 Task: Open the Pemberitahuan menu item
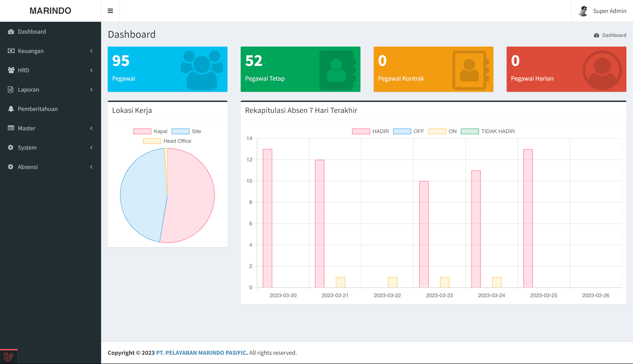pos(38,109)
